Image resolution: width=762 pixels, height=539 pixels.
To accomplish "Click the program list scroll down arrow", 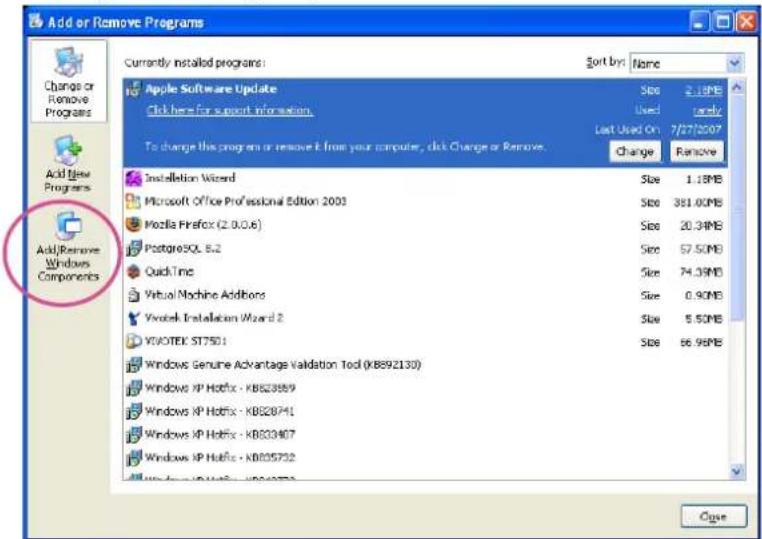I will click(x=737, y=470).
